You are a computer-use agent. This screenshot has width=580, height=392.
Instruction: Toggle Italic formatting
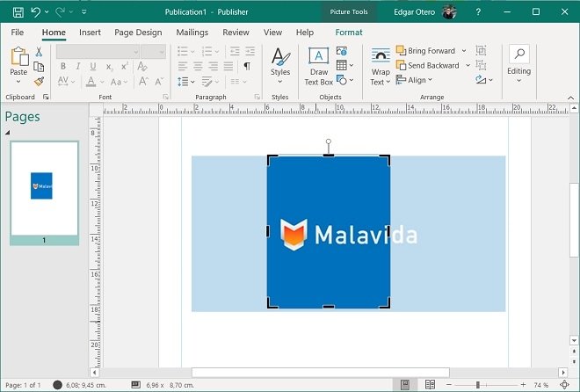[78, 66]
